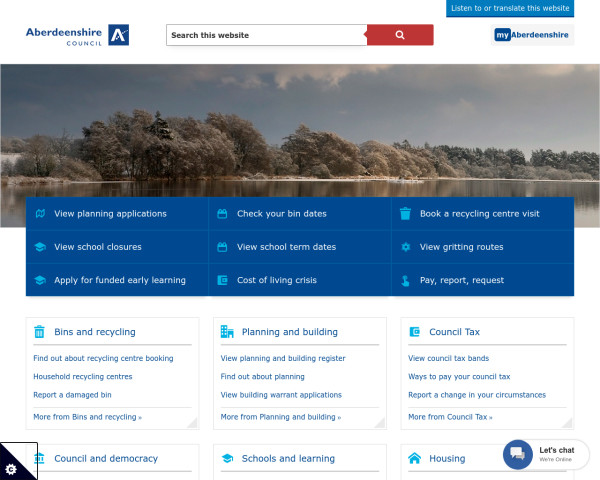Open the Planning and building heading
Image resolution: width=600 pixels, height=480 pixels.
(290, 332)
